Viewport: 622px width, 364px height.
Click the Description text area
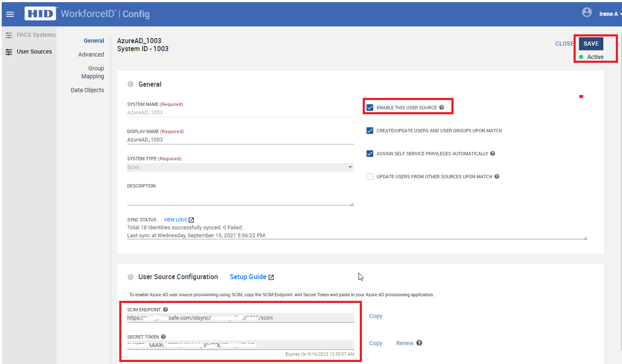[241, 198]
